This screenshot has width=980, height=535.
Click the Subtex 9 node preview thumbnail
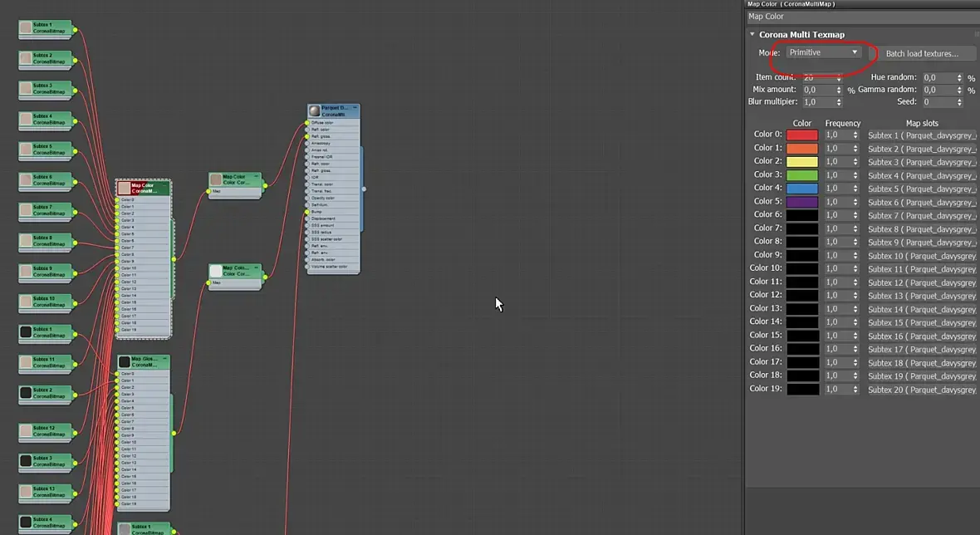pos(26,272)
